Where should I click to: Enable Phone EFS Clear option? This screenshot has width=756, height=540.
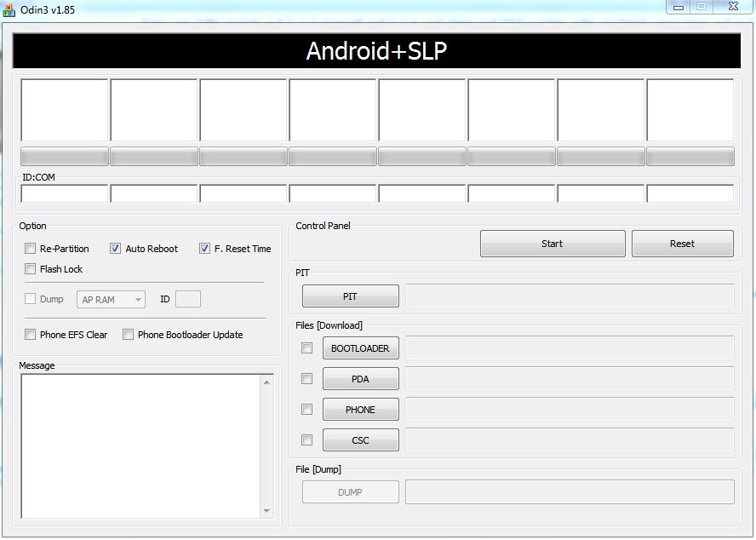[30, 335]
